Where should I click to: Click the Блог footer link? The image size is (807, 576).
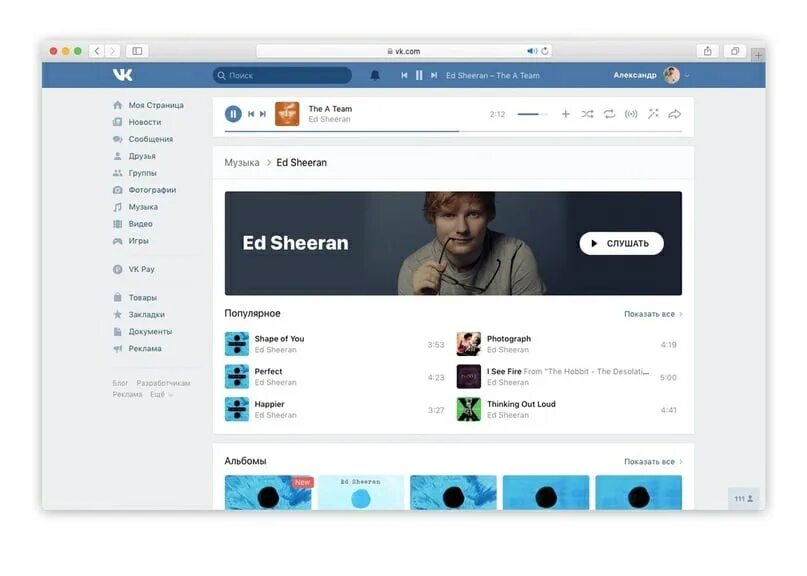(x=120, y=383)
